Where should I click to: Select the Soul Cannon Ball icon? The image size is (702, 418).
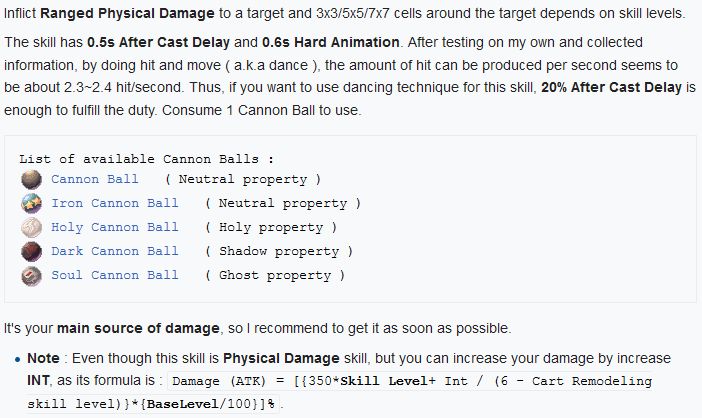pos(33,275)
